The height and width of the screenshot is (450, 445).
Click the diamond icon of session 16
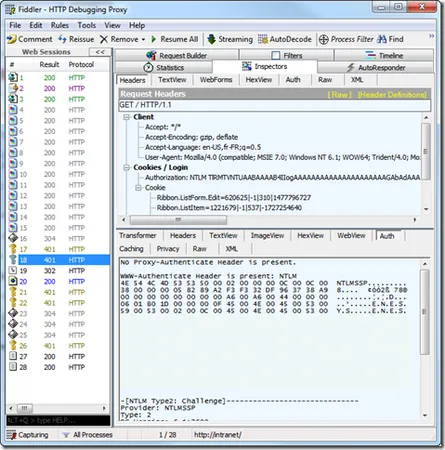13,238
